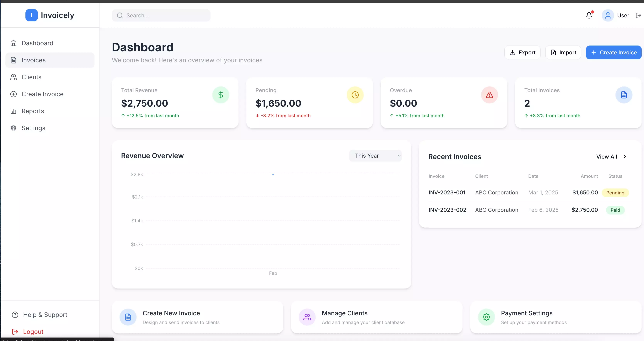Click the Invoicely logo icon
Image resolution: width=644 pixels, height=341 pixels.
point(31,15)
